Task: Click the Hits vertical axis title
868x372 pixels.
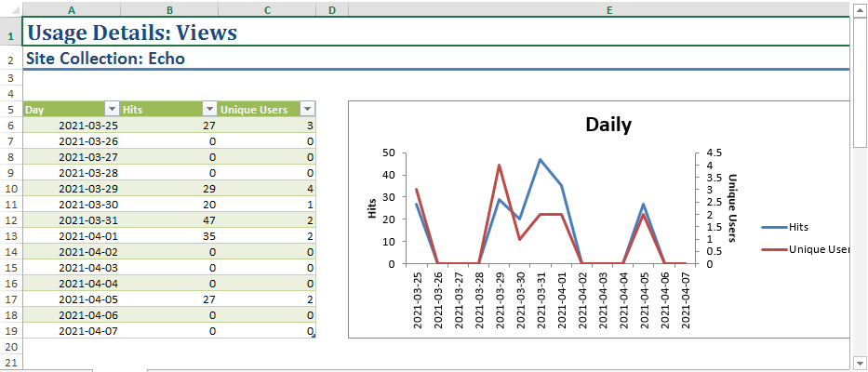Action: (x=372, y=207)
